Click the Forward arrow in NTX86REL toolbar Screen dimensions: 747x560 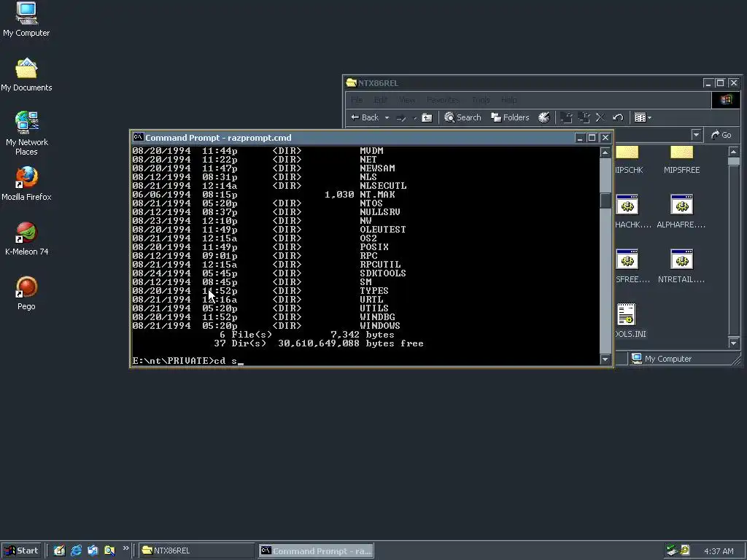point(401,117)
